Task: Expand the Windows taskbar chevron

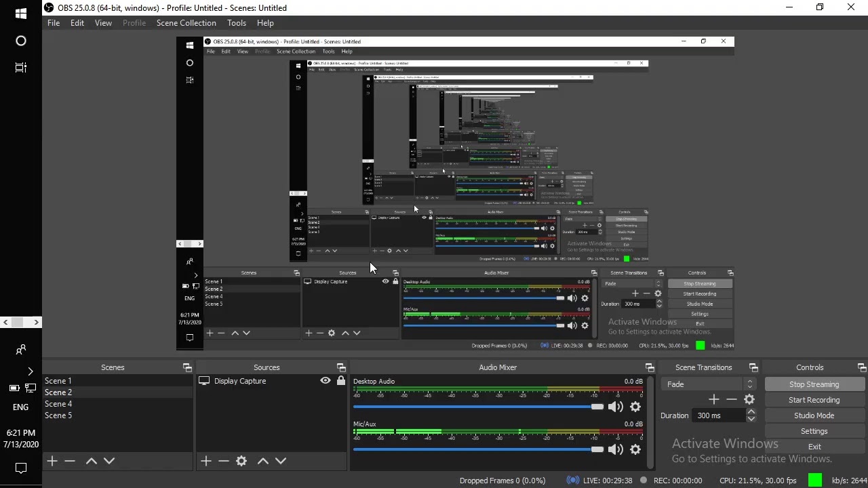Action: [30, 371]
